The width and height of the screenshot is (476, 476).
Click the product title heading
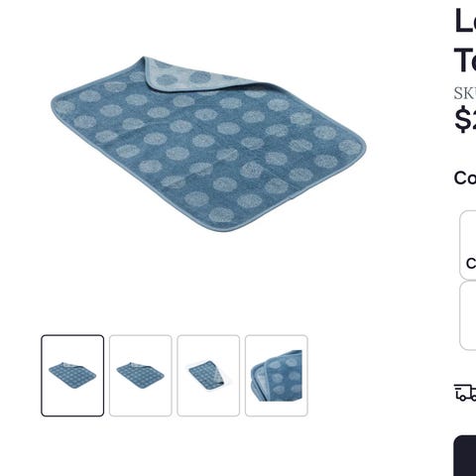465,40
